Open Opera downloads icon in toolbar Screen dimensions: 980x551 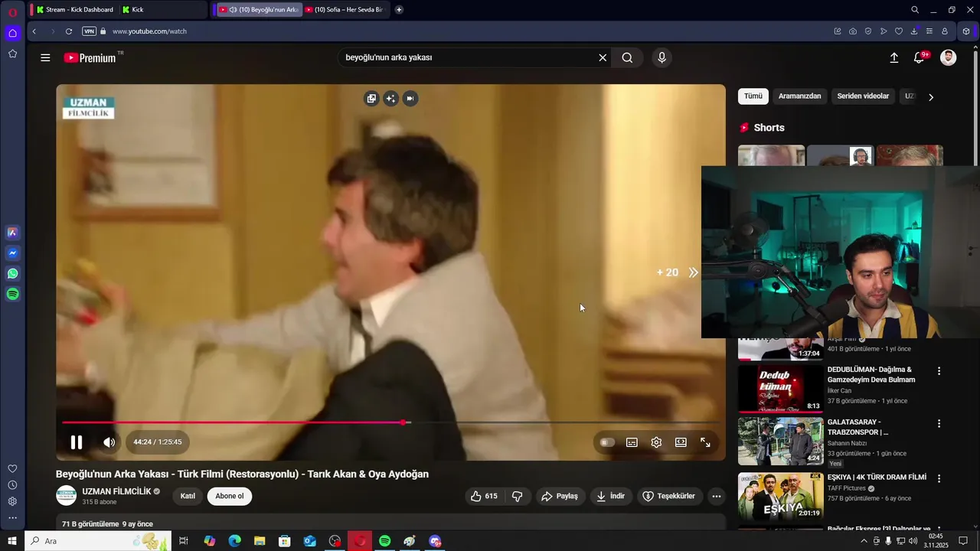[914, 31]
